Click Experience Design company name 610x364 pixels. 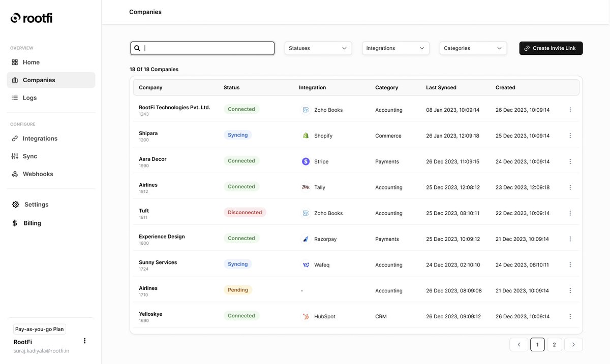click(162, 237)
